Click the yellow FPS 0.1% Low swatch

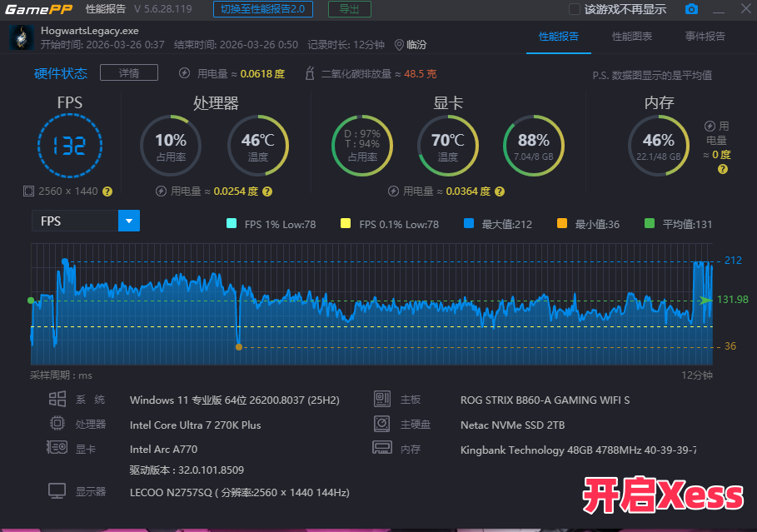pyautogui.click(x=345, y=223)
